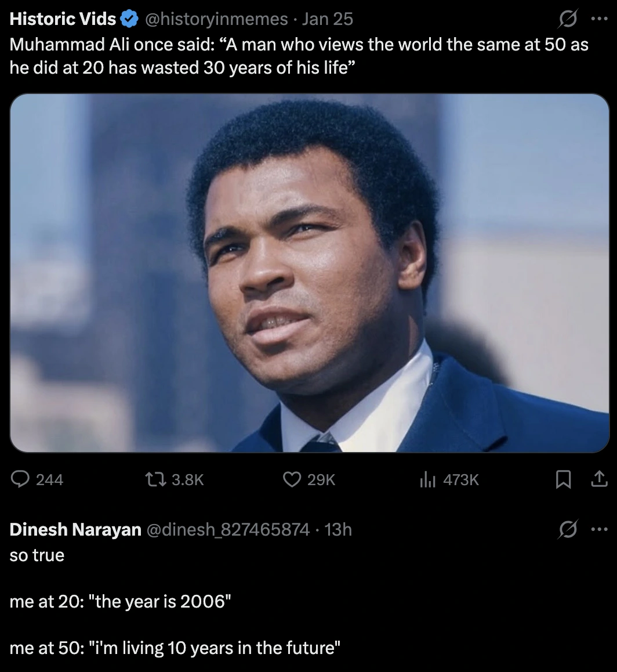Open tweet view analytics icon
Image resolution: width=617 pixels, height=672 pixels.
(427, 479)
